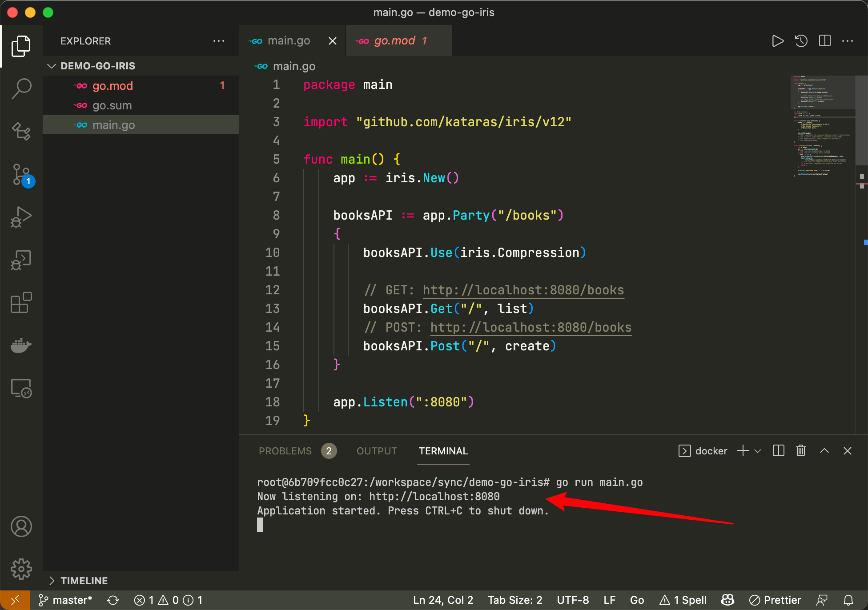Screen dimensions: 868x610
Task: Open the Search view icon
Action: [21, 89]
